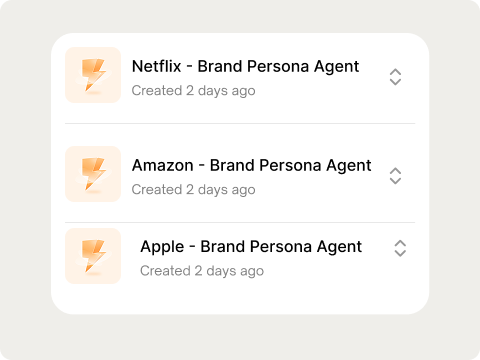Click the lightning bolt icon beside Amazon agent

93,174
